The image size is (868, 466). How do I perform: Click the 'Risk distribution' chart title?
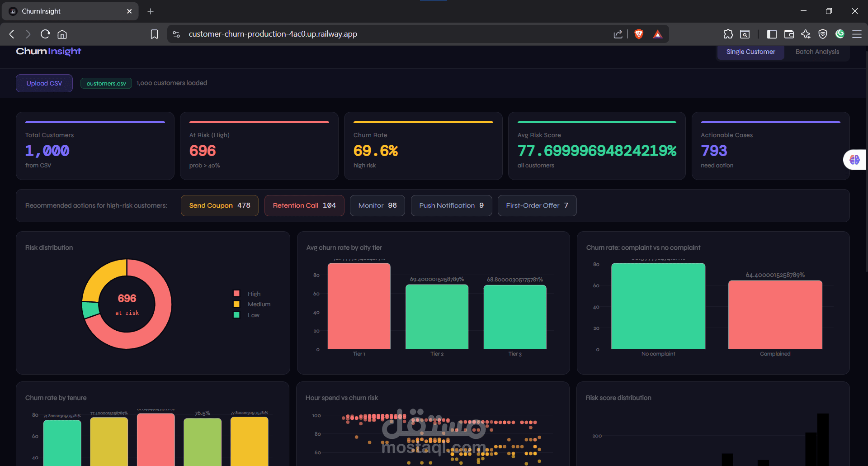tap(49, 247)
